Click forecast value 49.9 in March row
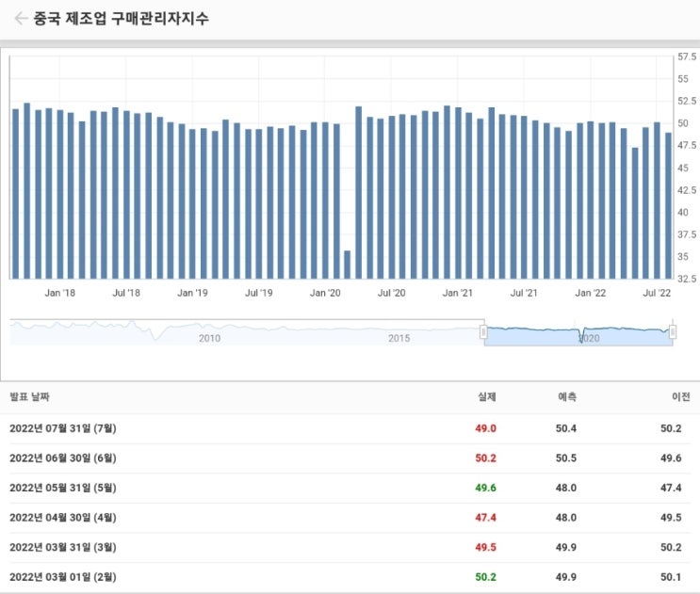Image resolution: width=700 pixels, height=594 pixels. pyautogui.click(x=566, y=547)
